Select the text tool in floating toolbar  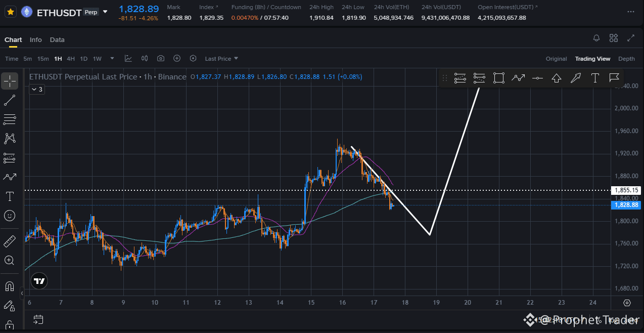click(595, 78)
